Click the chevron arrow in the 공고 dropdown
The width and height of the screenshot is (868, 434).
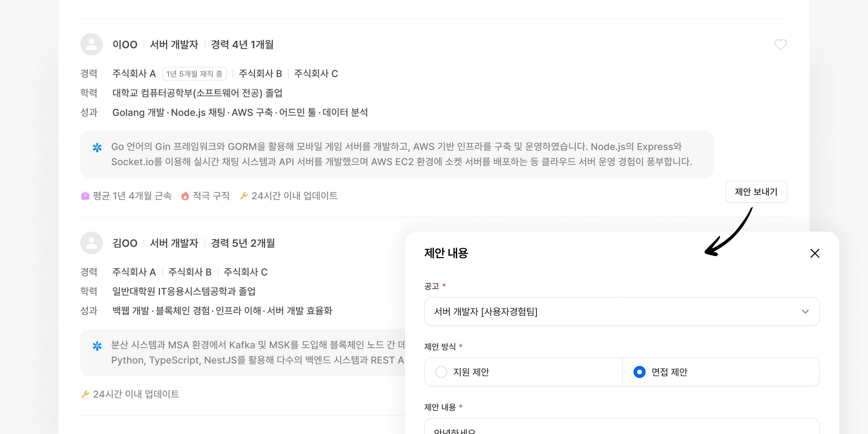tap(805, 311)
